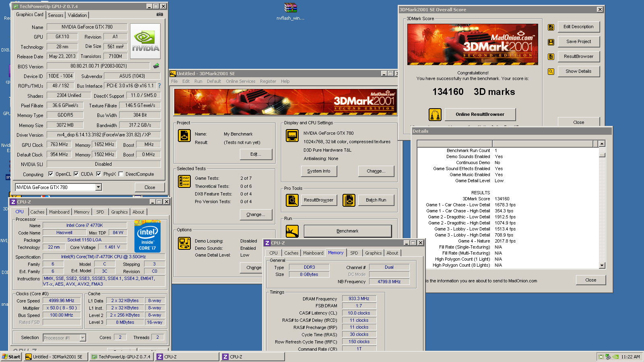Click the Batch Run button
Viewport: 644px width, 362px height.
tap(376, 200)
